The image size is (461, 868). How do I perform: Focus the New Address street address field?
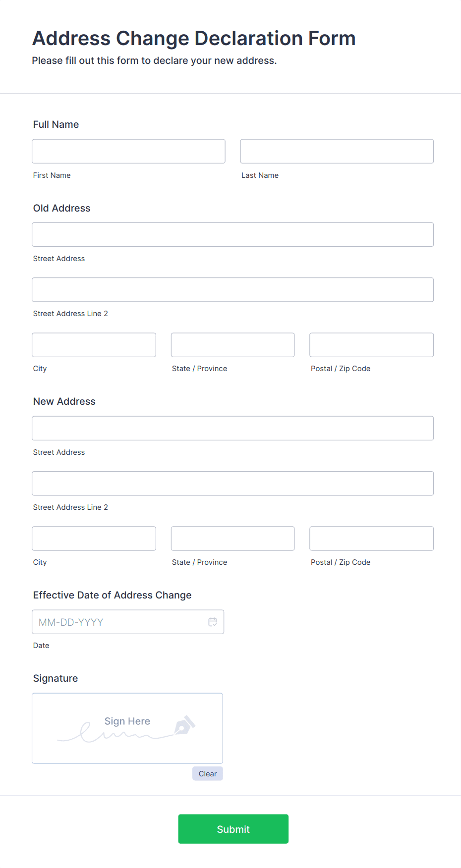[x=232, y=428]
